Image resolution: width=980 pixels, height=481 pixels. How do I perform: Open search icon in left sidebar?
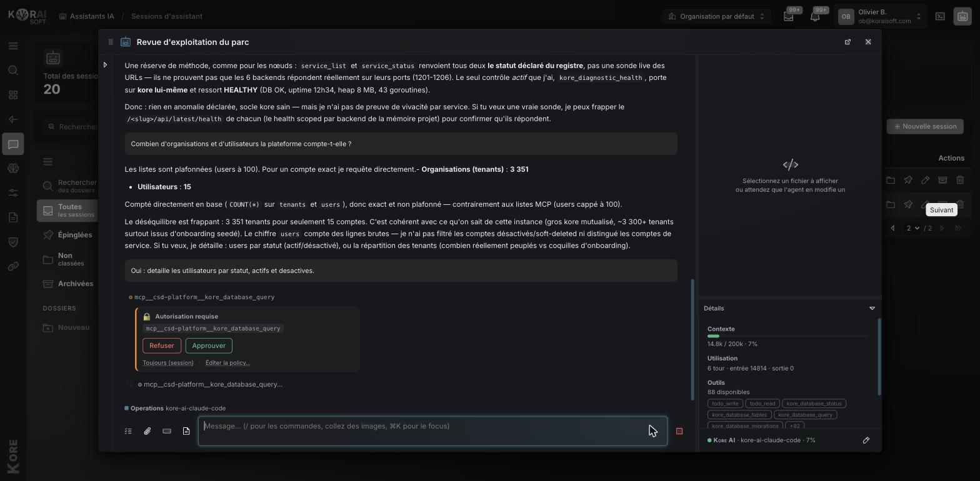click(x=13, y=70)
